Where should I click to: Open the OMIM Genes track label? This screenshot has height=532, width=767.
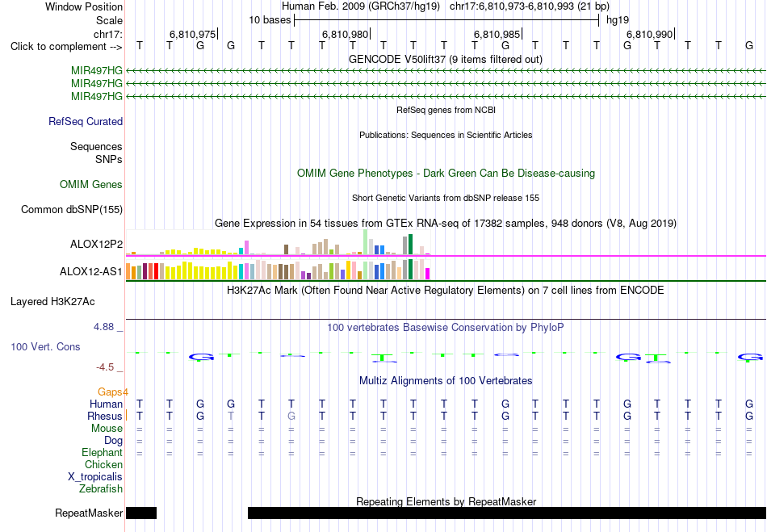[x=91, y=184]
